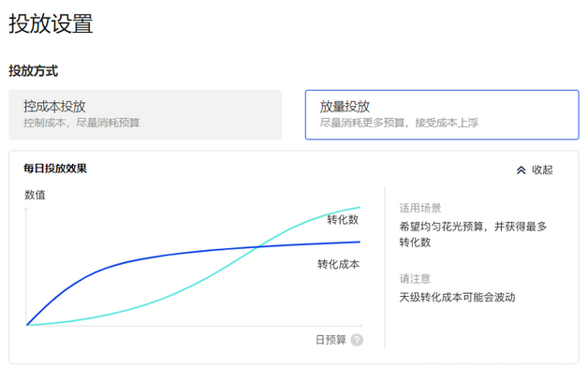Click the 投放设置 page title
The width and height of the screenshot is (588, 368).
(51, 23)
